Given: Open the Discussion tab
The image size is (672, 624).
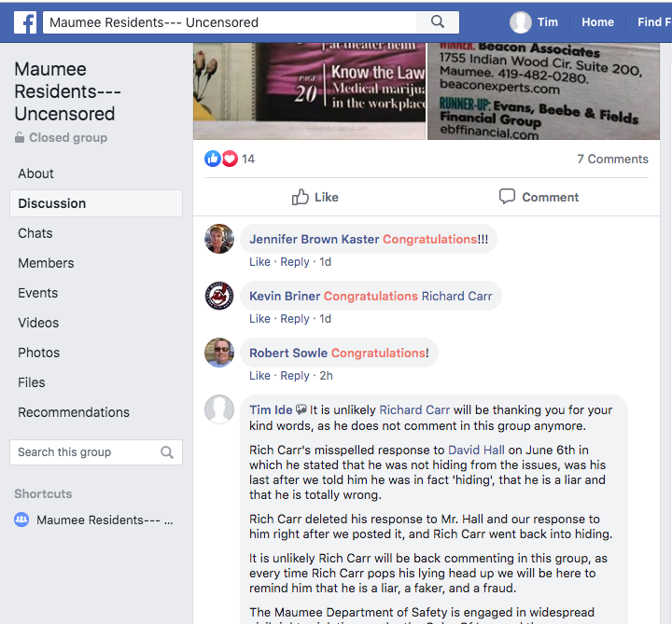Looking at the screenshot, I should [x=96, y=203].
